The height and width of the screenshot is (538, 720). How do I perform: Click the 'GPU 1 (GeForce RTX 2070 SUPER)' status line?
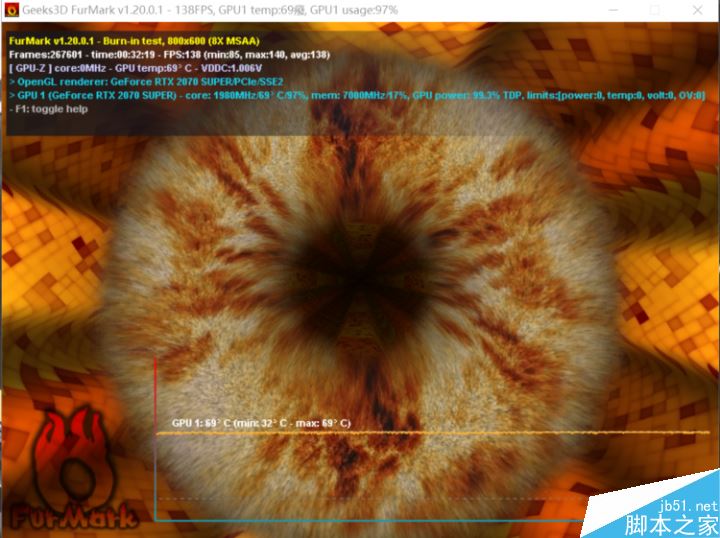[x=357, y=95]
